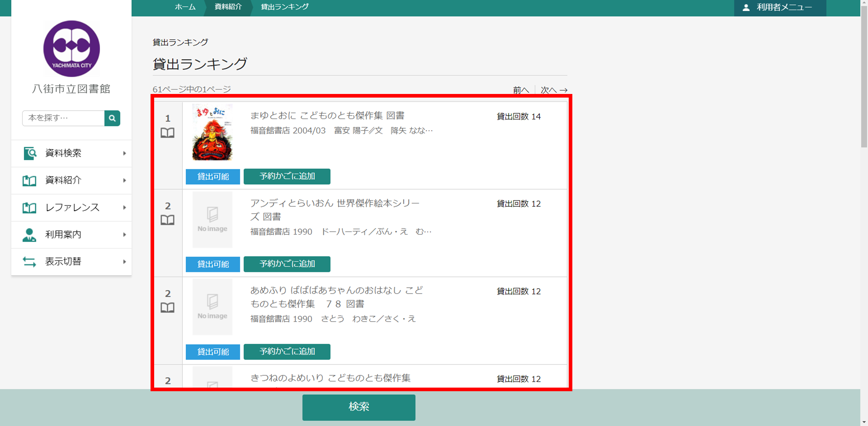Go to ホーム in the breadcrumb
Screen dimensions: 868x426
(185, 7)
